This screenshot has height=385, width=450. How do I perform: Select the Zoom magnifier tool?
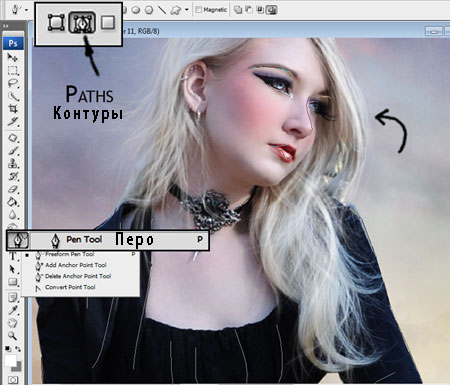point(13,336)
